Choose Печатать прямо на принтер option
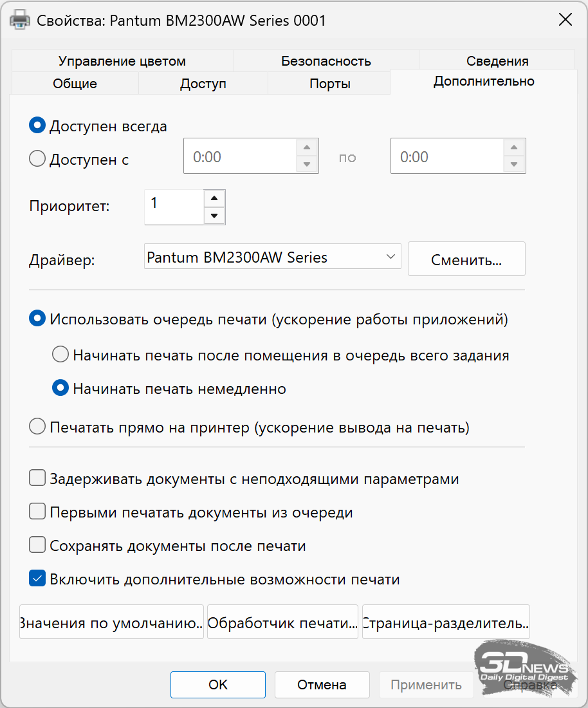The height and width of the screenshot is (708, 588). [38, 427]
